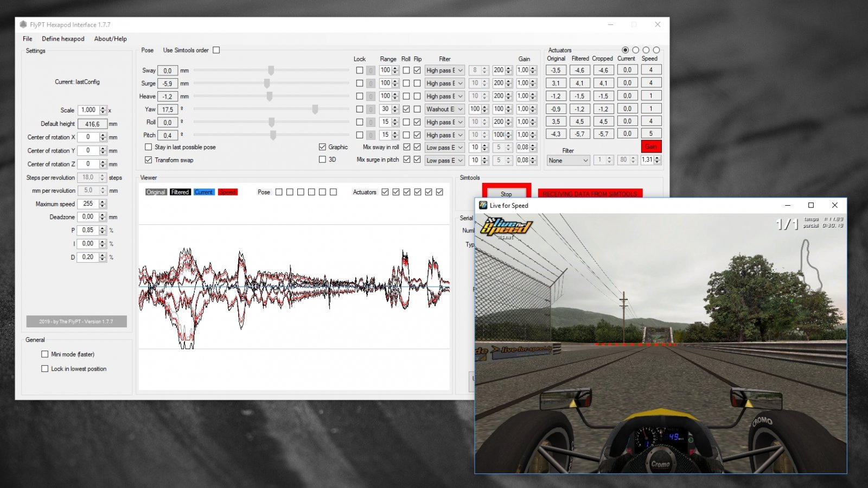Uncheck the Transform swap checkbox
This screenshot has width=868, height=488.
[148, 160]
